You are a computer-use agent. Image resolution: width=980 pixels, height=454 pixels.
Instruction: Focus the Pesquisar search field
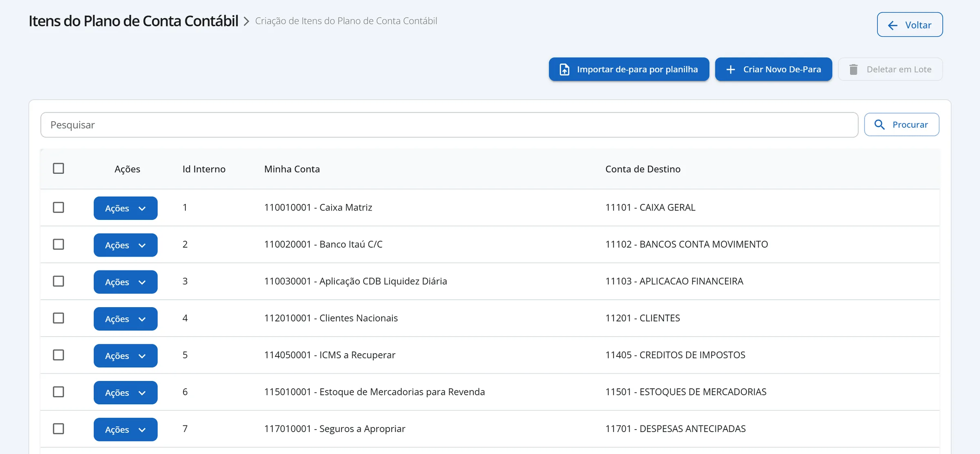[449, 125]
